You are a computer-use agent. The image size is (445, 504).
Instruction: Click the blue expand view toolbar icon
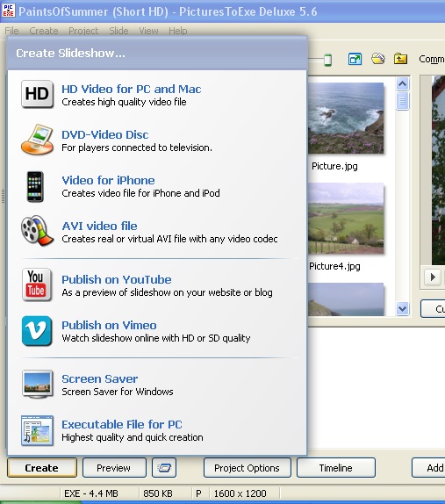point(355,59)
